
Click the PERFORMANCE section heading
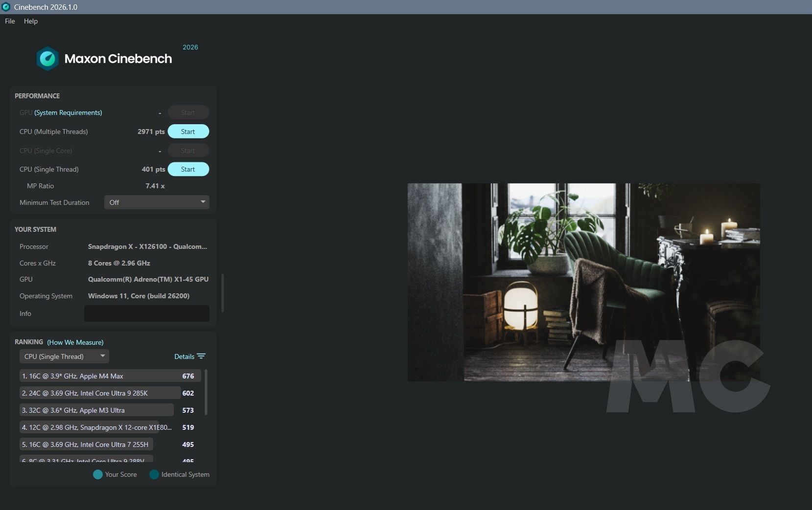37,96
